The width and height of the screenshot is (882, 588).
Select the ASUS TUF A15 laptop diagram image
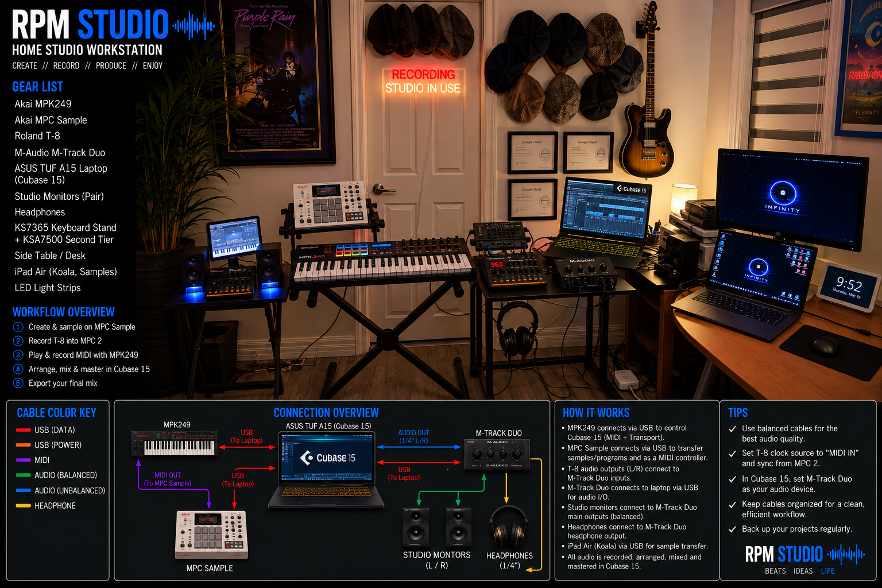coord(326,470)
